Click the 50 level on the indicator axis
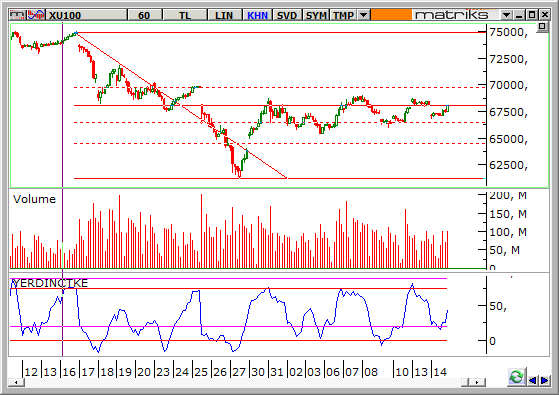Image resolution: width=559 pixels, height=395 pixels. pos(498,306)
